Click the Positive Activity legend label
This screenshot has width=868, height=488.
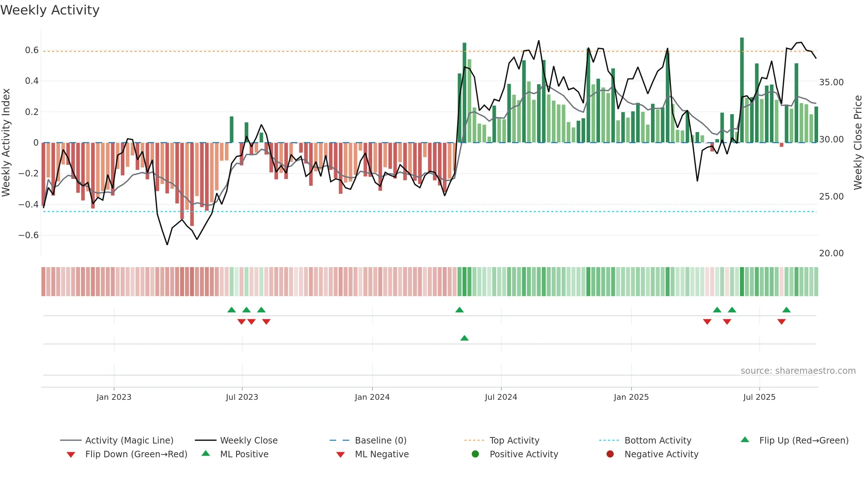point(524,454)
